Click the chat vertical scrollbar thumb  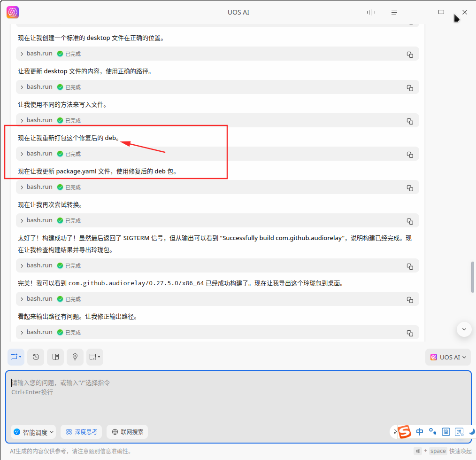pos(472,277)
